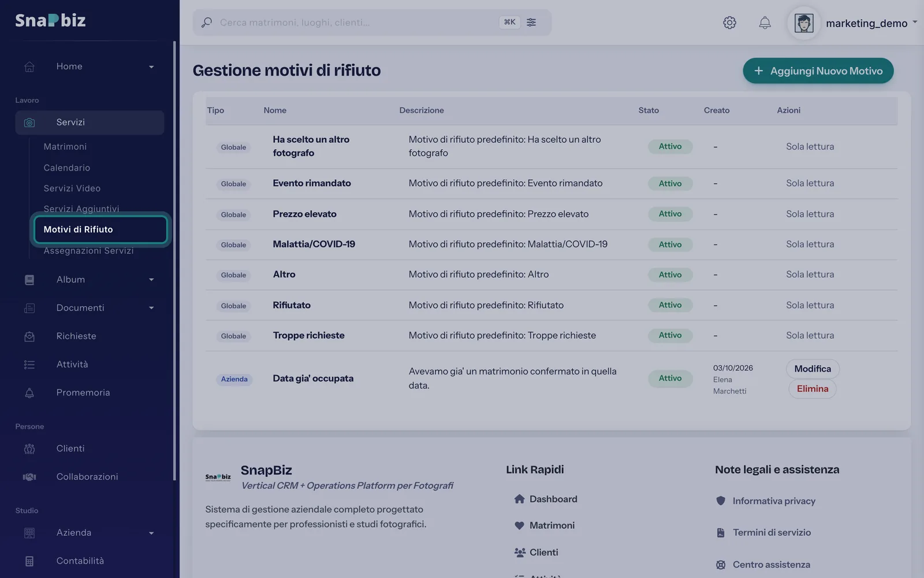Click the Album icon in sidebar
Screen dimensions: 924x578
[29, 280]
